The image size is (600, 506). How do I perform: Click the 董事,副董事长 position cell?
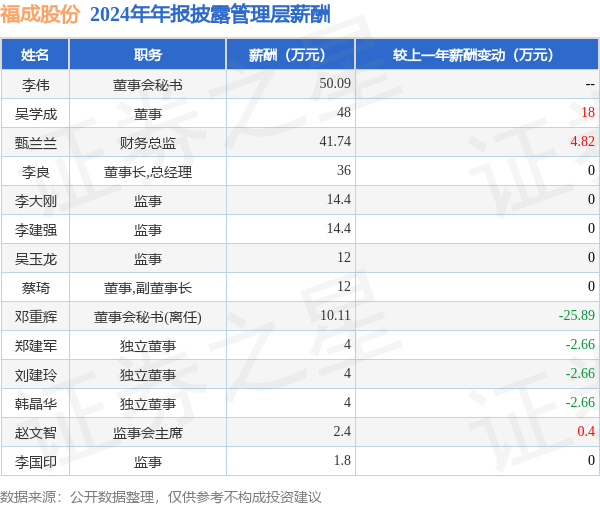pyautogui.click(x=148, y=287)
